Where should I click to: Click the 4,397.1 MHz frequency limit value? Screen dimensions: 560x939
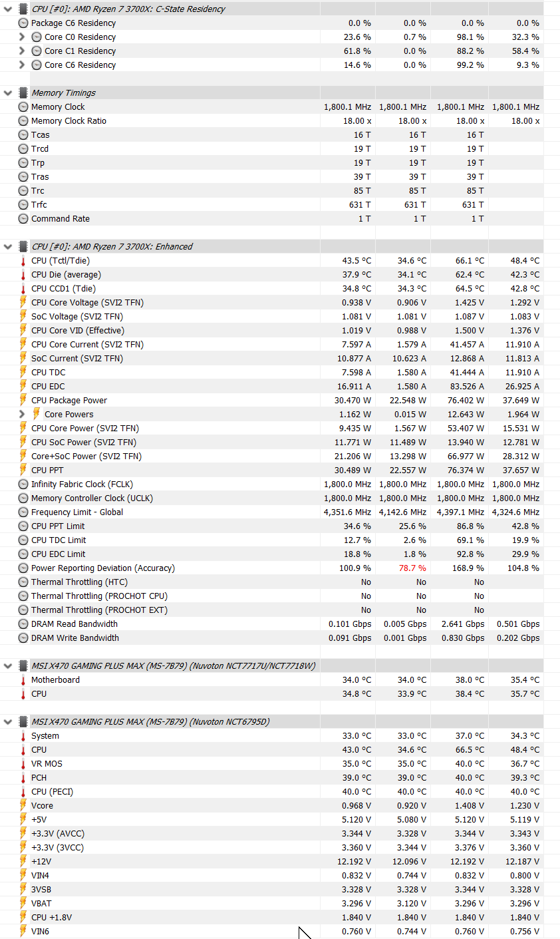pyautogui.click(x=461, y=512)
